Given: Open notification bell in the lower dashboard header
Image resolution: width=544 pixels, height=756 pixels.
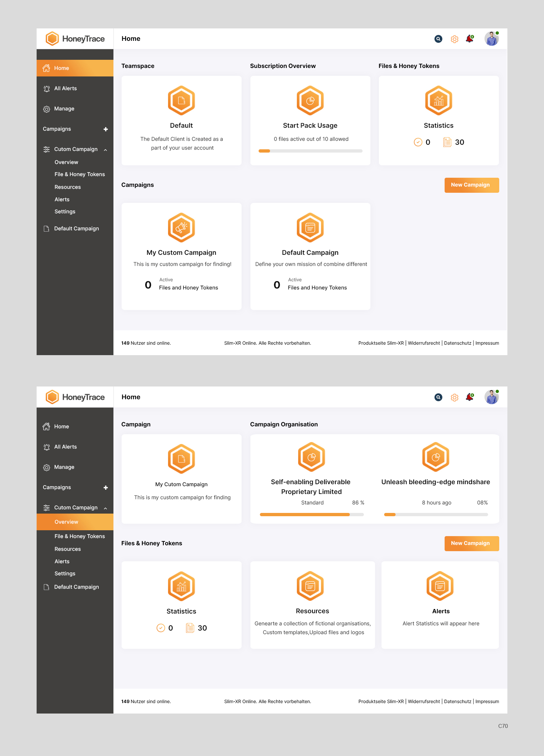Looking at the screenshot, I should tap(469, 397).
